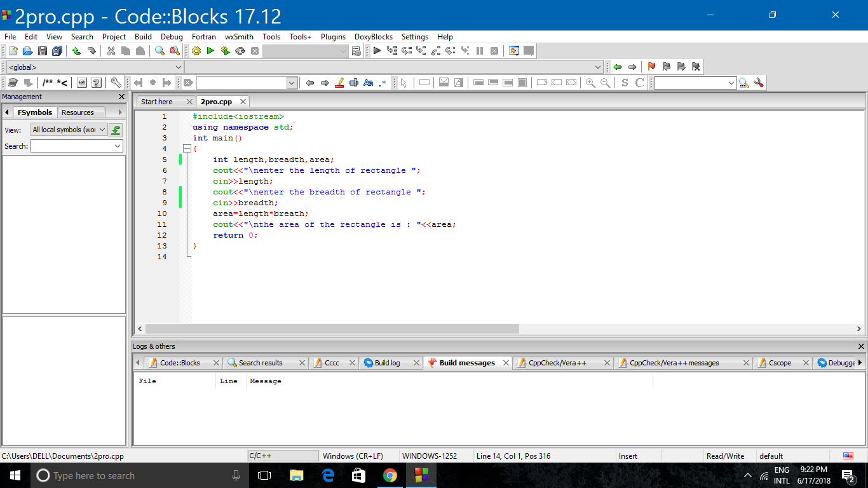
Task: Run the program with the green play icon
Action: click(210, 51)
